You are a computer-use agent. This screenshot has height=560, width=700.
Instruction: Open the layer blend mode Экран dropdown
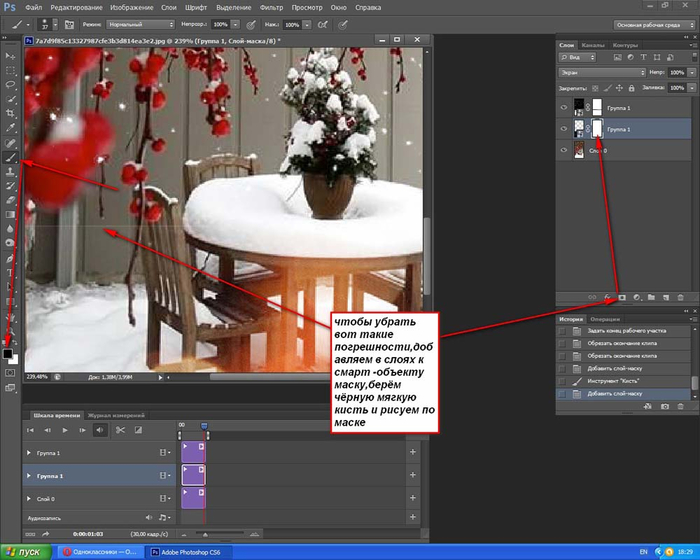[x=602, y=72]
